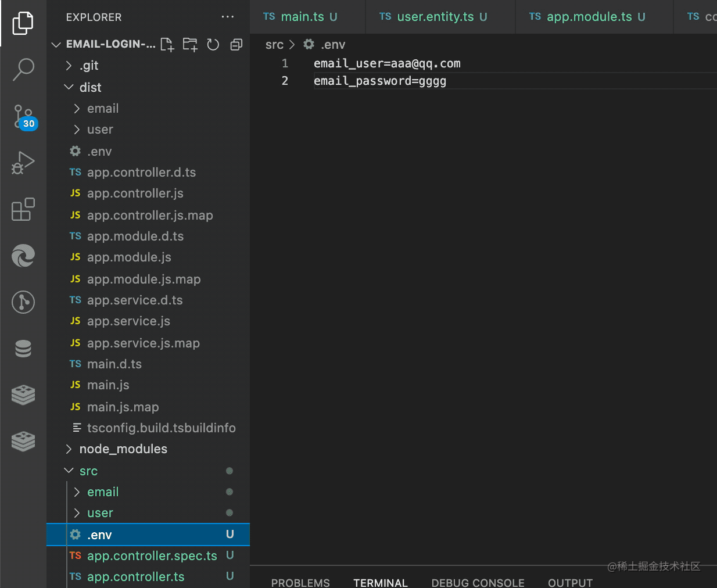The image size is (717, 588).
Task: Open the TERMINAL panel tab
Action: 381,582
